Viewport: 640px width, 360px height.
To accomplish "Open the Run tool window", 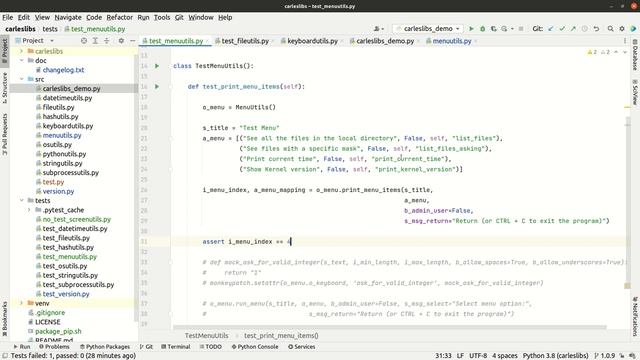I will [22, 347].
